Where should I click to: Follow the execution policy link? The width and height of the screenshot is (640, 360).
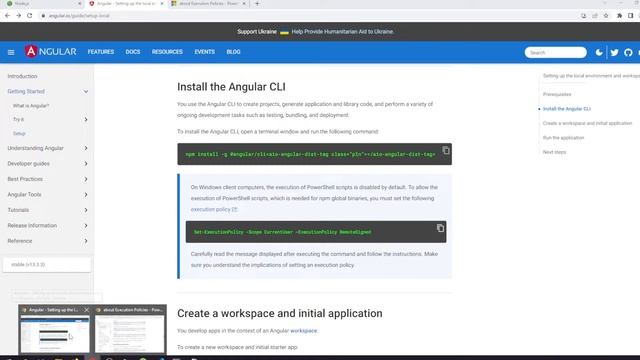pos(213,209)
